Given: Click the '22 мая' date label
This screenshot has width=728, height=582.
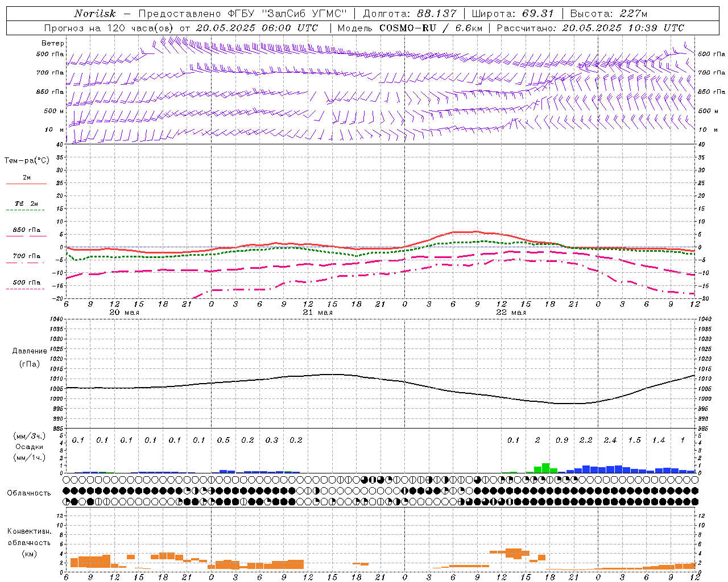Looking at the screenshot, I should [511, 313].
